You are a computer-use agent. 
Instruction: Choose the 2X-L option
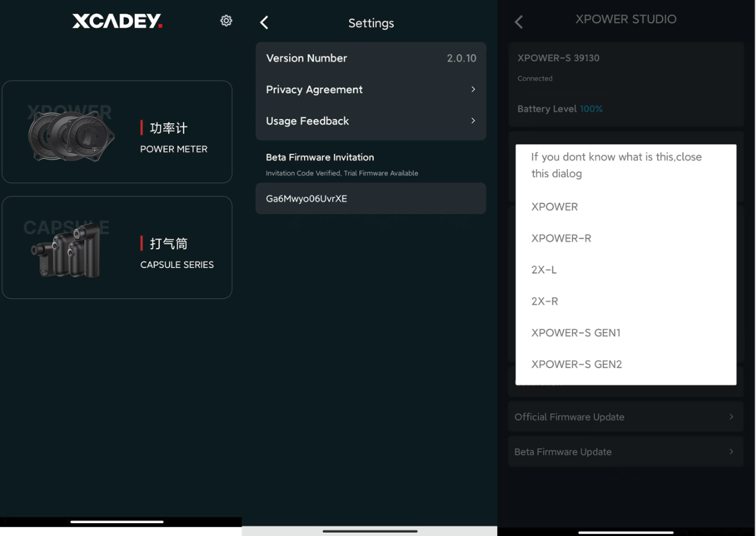(544, 270)
